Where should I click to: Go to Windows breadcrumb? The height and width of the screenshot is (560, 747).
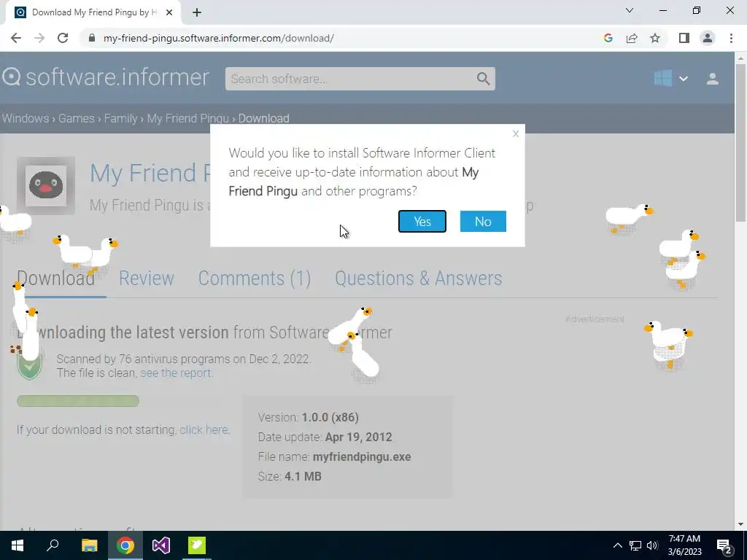[x=26, y=118]
